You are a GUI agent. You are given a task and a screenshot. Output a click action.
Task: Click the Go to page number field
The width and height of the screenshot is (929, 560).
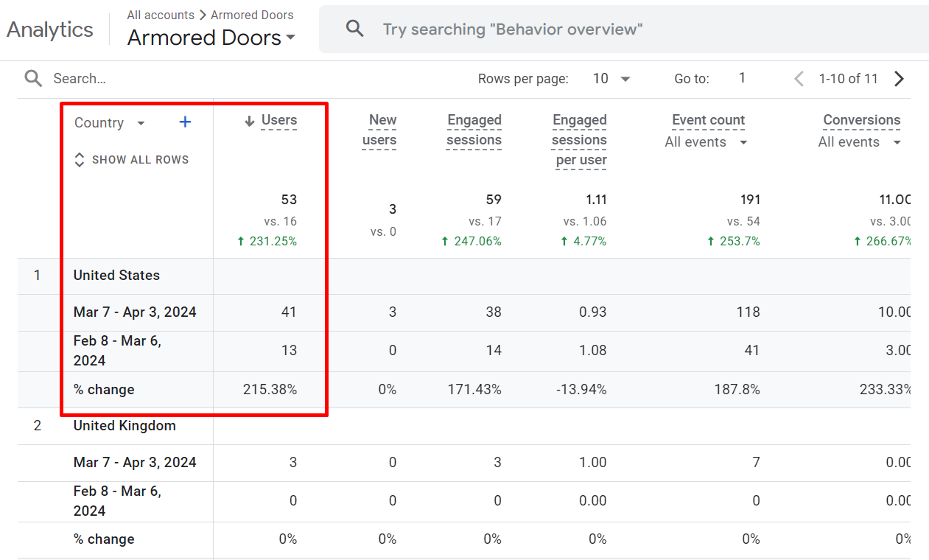tap(742, 77)
